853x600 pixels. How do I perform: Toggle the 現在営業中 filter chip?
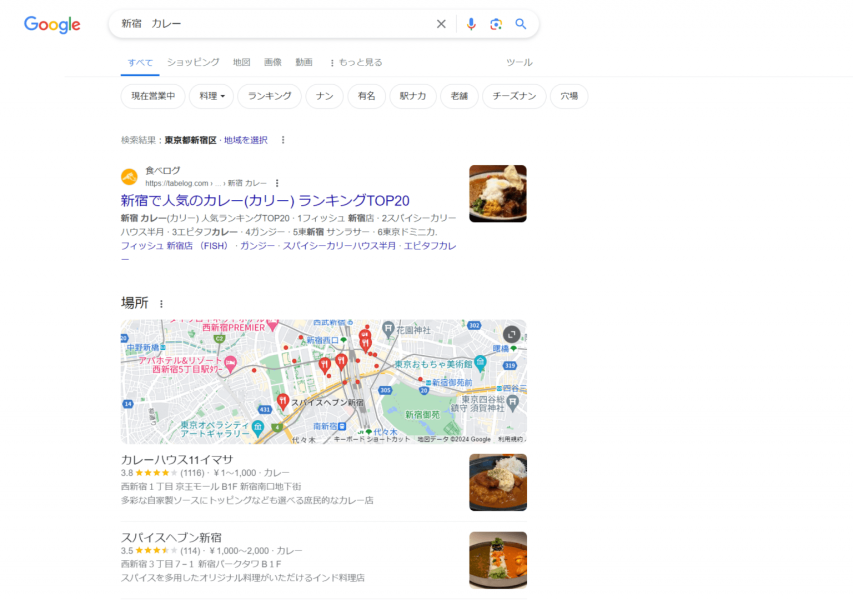coord(153,96)
